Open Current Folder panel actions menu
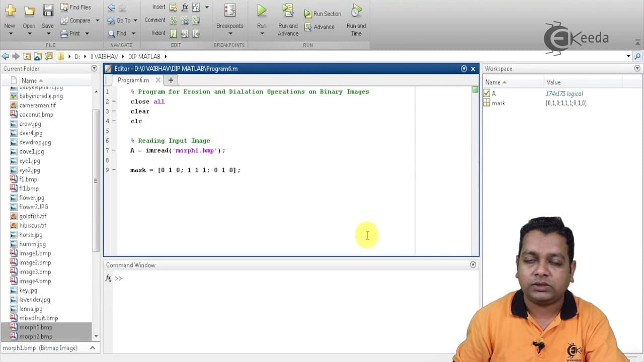 [94, 68]
